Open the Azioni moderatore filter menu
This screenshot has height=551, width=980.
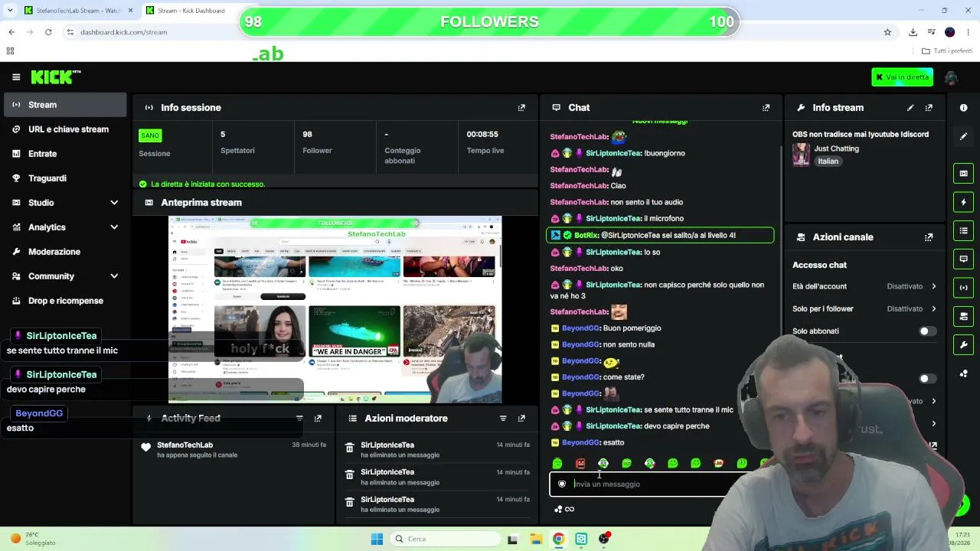pos(503,419)
